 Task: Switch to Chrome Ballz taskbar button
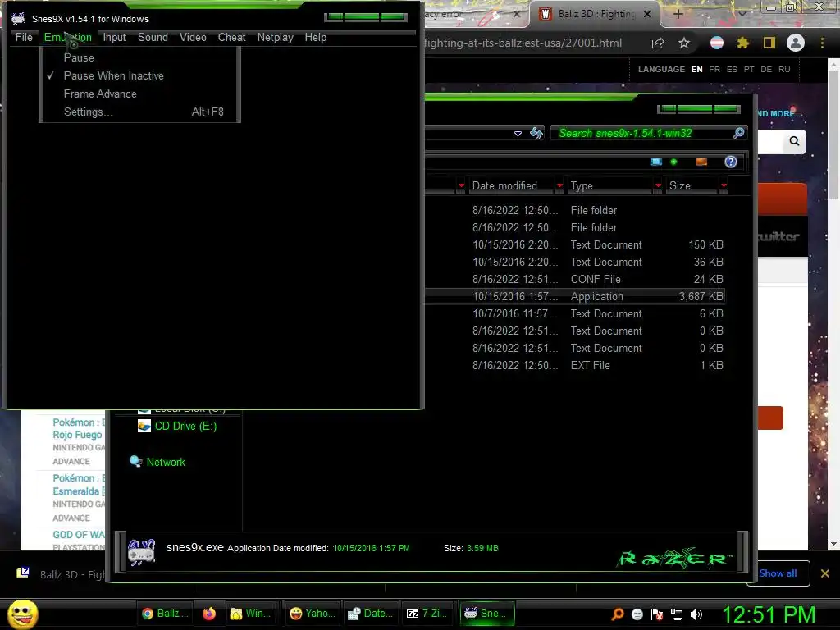tap(165, 614)
